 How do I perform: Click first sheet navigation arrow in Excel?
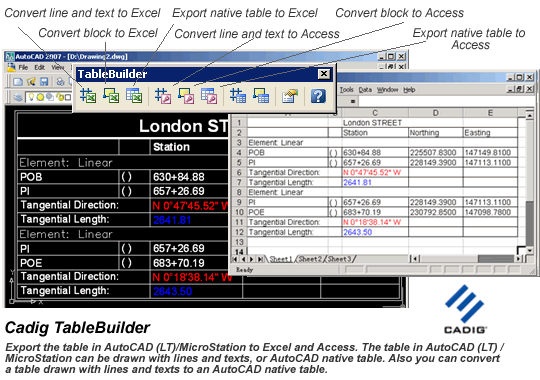pyautogui.click(x=235, y=259)
